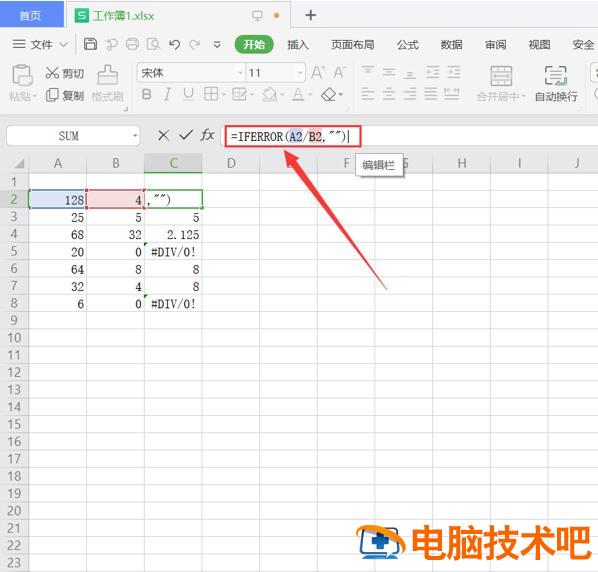Viewport: 598px width, 572px height.
Task: Cancel formula entry with X
Action: coord(163,135)
